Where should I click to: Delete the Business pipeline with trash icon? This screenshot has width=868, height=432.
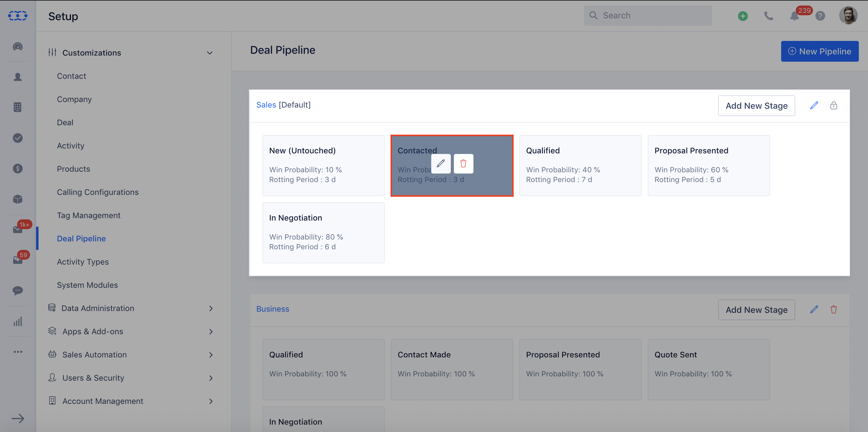coord(834,309)
